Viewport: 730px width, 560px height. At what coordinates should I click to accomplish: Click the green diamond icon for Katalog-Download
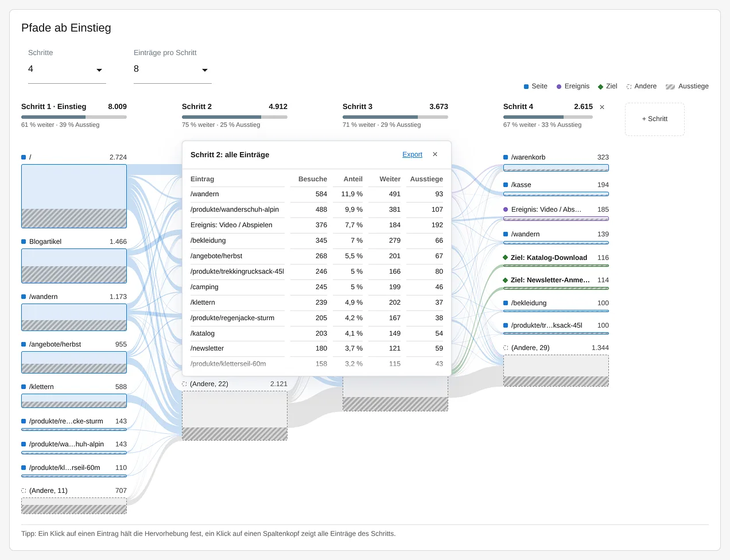click(506, 258)
